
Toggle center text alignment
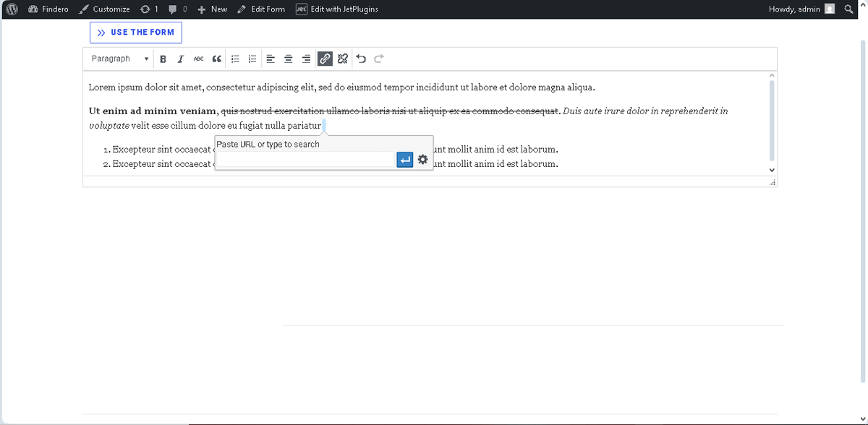click(288, 59)
